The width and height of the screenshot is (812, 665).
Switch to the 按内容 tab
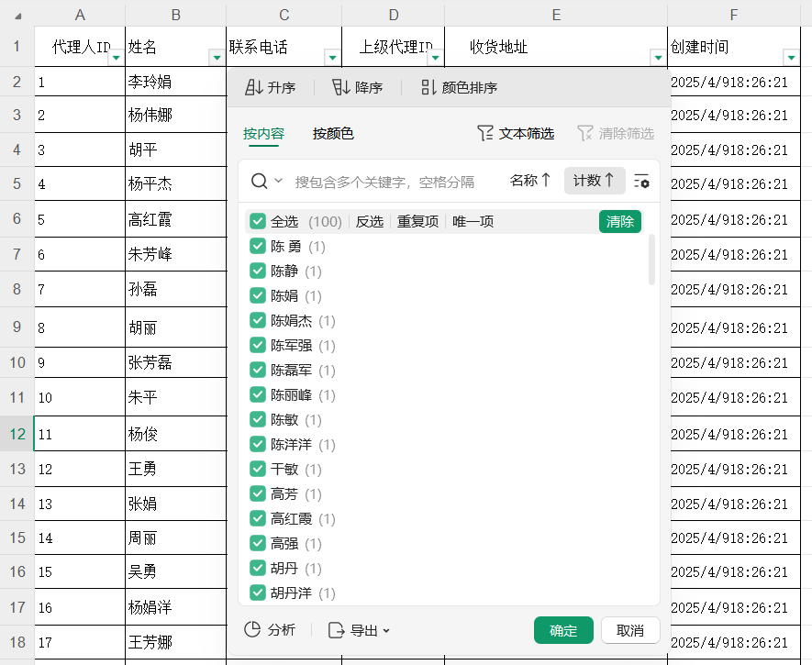pyautogui.click(x=263, y=134)
